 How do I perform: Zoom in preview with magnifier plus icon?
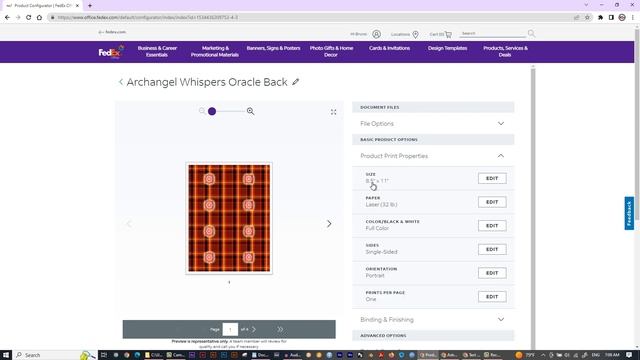click(x=250, y=111)
